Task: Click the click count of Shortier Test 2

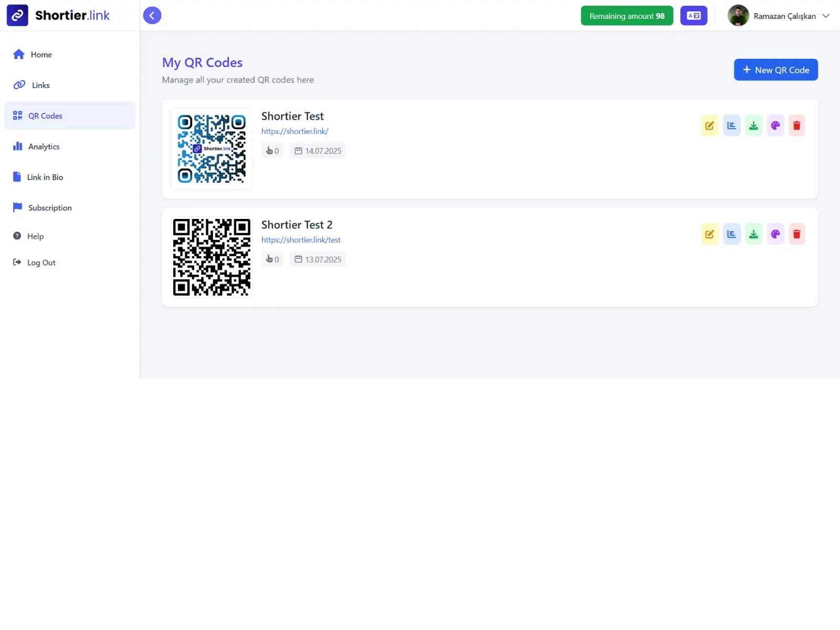Action: point(272,259)
